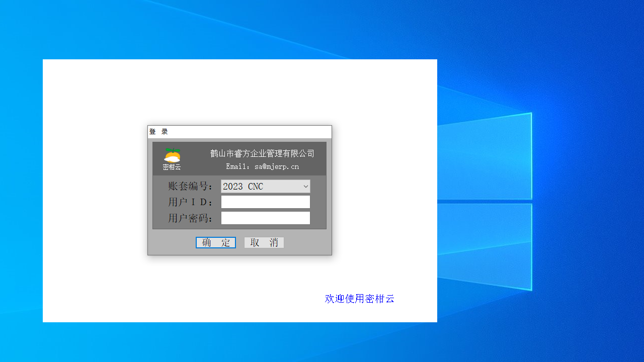Click inside the 用户密码 password field
This screenshot has height=362, width=644.
click(265, 218)
